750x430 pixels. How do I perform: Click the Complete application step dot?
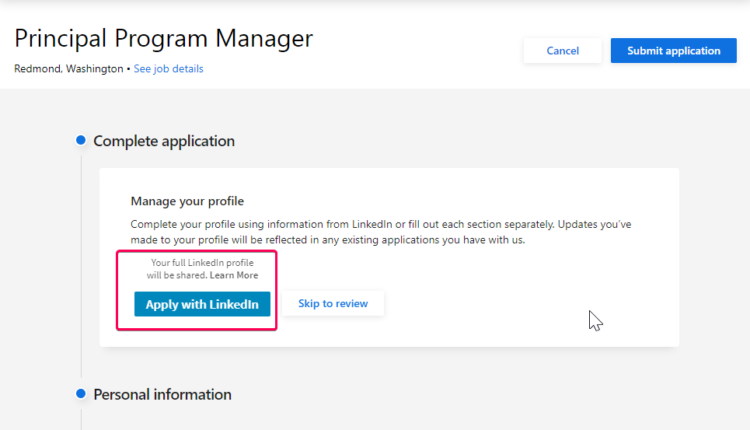(80, 141)
